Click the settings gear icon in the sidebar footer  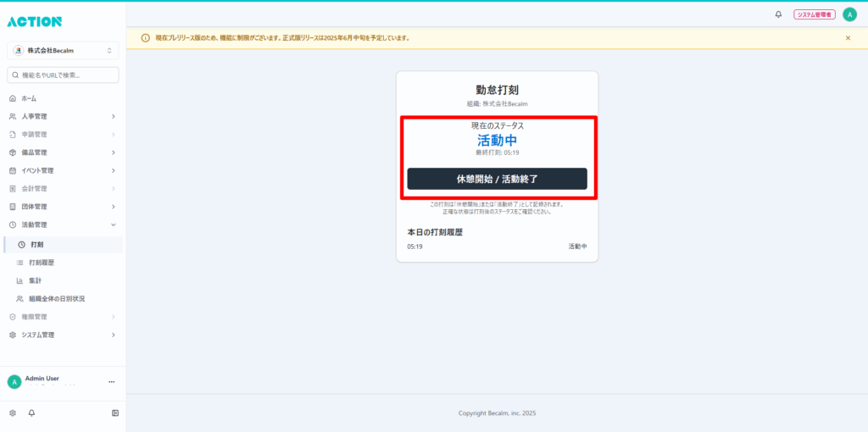pyautogui.click(x=13, y=413)
